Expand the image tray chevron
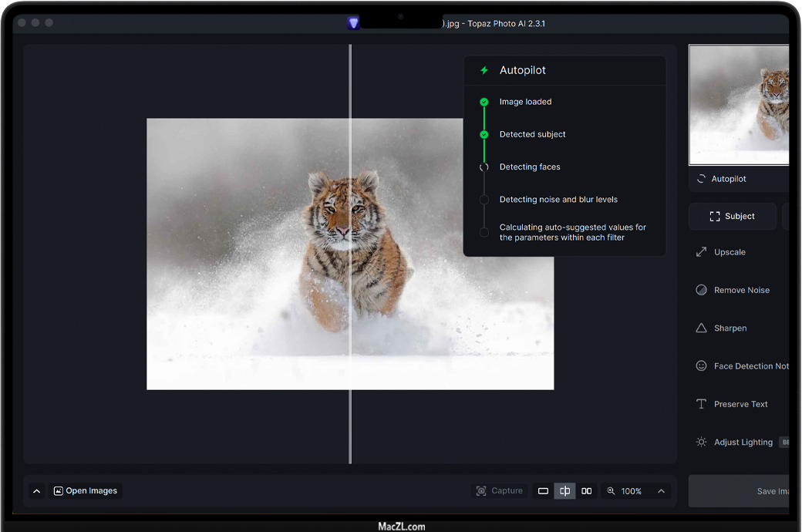Screen dimensions: 802x532 (36, 491)
